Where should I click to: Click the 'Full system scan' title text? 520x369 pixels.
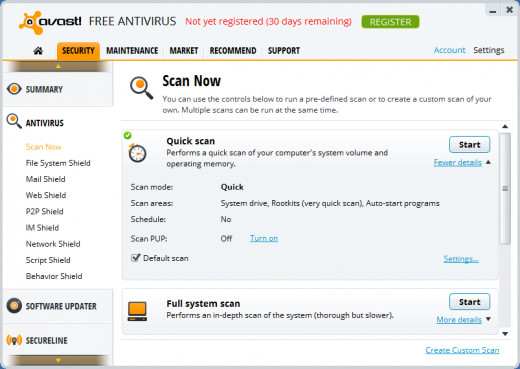203,304
